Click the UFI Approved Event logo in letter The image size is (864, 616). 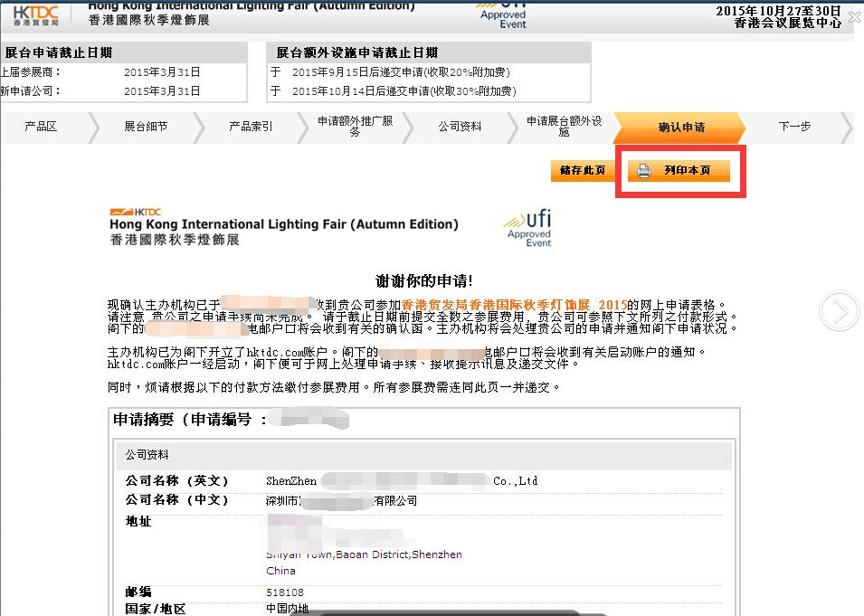[529, 228]
